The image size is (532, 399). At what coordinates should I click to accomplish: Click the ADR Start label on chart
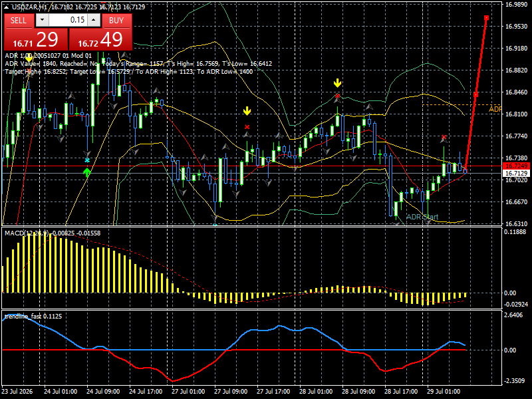[x=422, y=217]
